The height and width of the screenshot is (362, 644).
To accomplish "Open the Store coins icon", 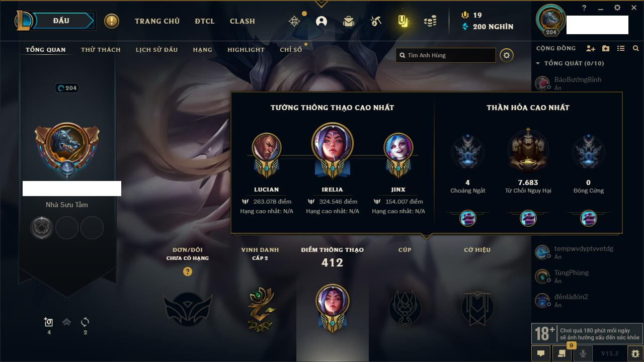I will tap(430, 21).
